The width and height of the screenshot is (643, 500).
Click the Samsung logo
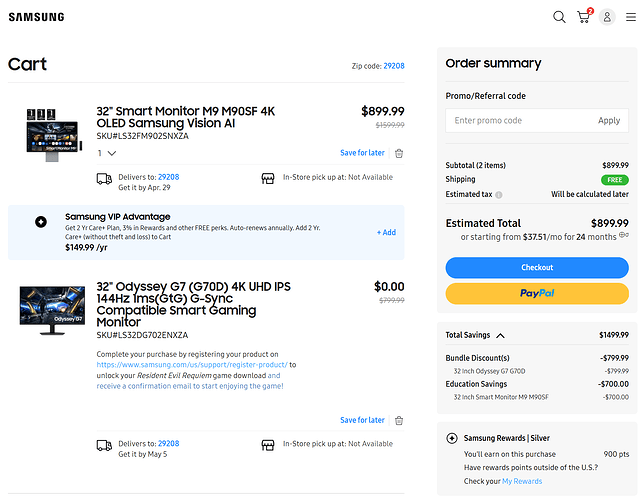tap(36, 17)
